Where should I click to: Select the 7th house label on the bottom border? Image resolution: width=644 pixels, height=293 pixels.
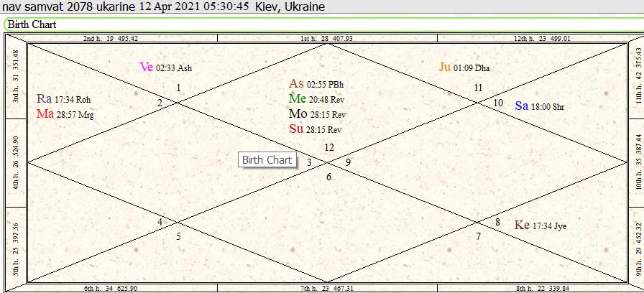point(326,288)
